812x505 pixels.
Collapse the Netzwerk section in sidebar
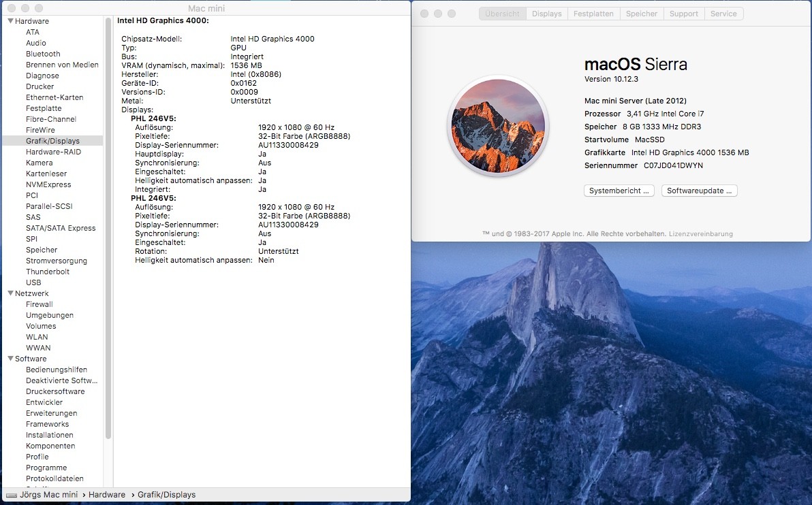coord(10,293)
